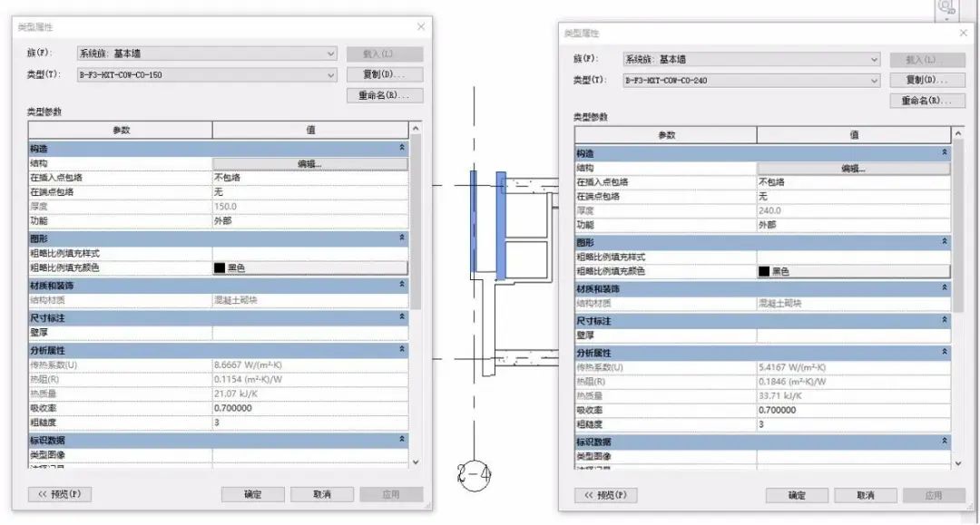Click 取消 in the 240 wall dialog
This screenshot has width=980, height=525.
[x=866, y=496]
